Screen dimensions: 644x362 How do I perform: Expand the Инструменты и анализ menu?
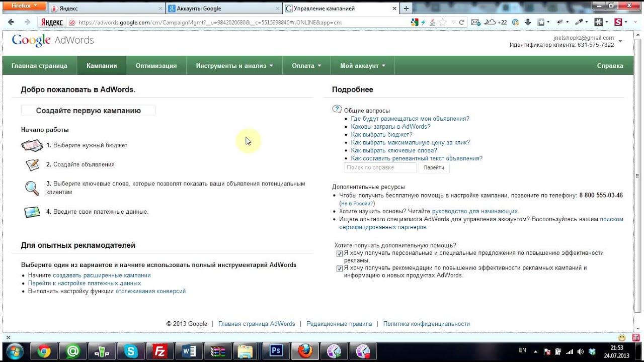click(x=234, y=66)
